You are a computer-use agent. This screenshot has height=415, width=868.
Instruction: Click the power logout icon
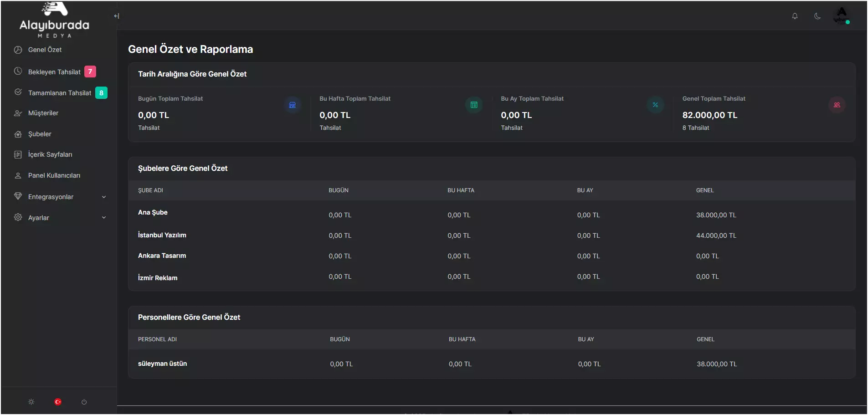[x=84, y=402]
